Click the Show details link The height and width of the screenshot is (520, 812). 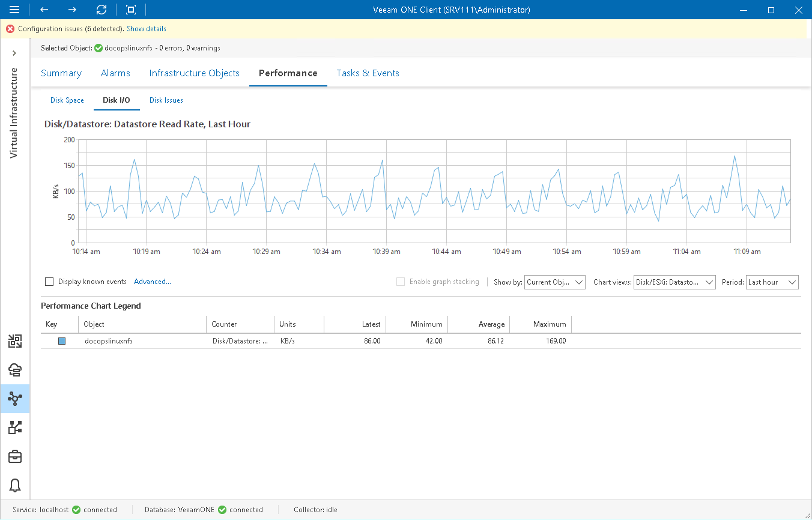point(147,29)
